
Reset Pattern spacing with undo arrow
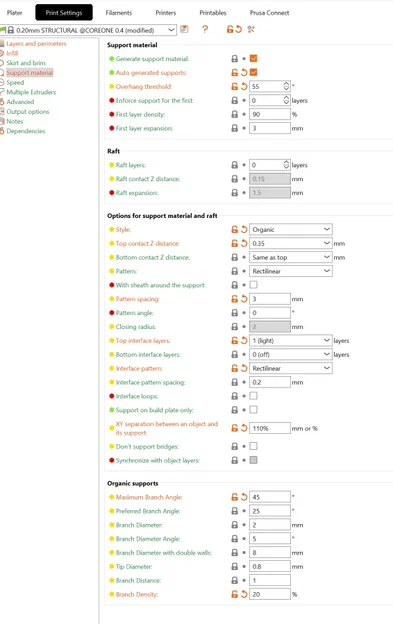244,299
